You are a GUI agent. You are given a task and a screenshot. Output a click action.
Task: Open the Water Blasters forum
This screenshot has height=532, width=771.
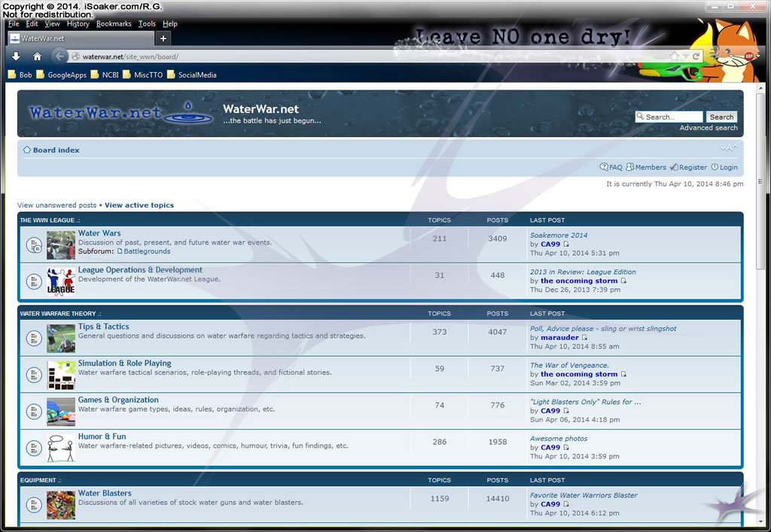coord(105,493)
